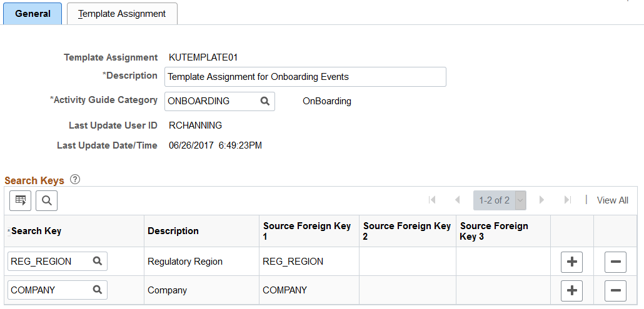Image resolution: width=644 pixels, height=309 pixels.
Task: Go to the last page arrow in grid
Action: (x=568, y=200)
